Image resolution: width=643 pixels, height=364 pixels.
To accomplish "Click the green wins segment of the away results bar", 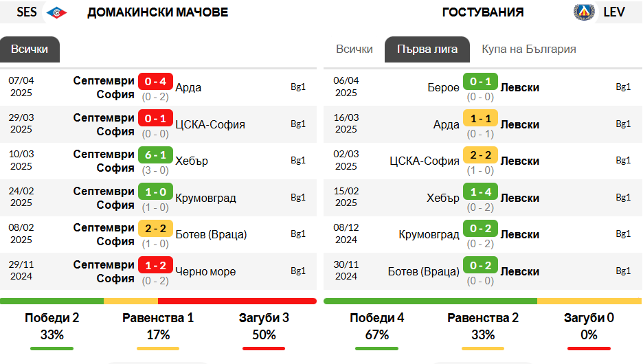I will pos(430,302).
